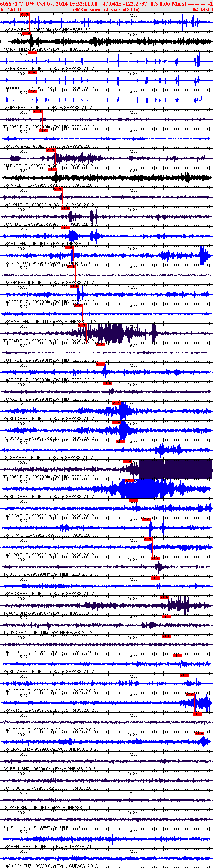The height and width of the screenshot is (868, 213).
Task: Click the red pick flag on UW GHW trace
Action: pos(25,14)
